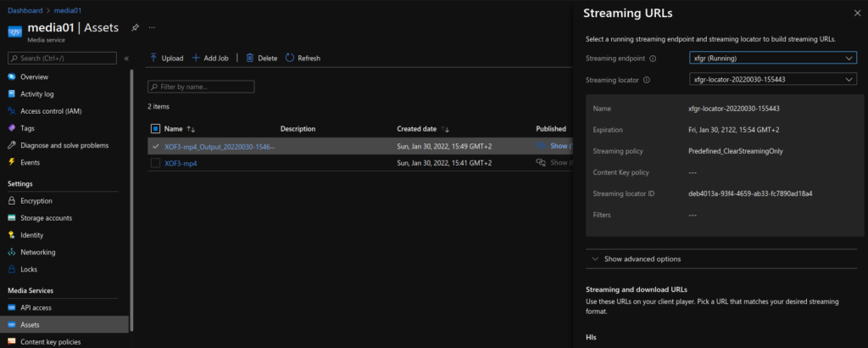868x348 pixels.
Task: Click the date Sun, Jan 30, 2022, 15:41
Action: 444,163
